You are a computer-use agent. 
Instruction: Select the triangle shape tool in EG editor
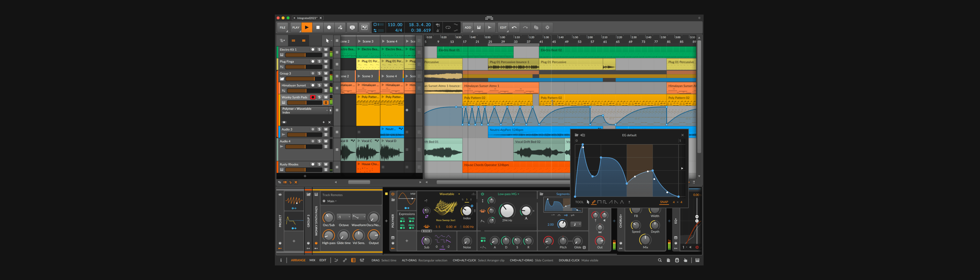tap(622, 202)
